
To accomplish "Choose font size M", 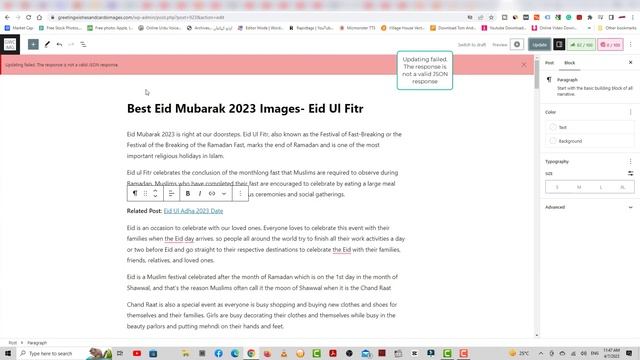I will (x=579, y=187).
